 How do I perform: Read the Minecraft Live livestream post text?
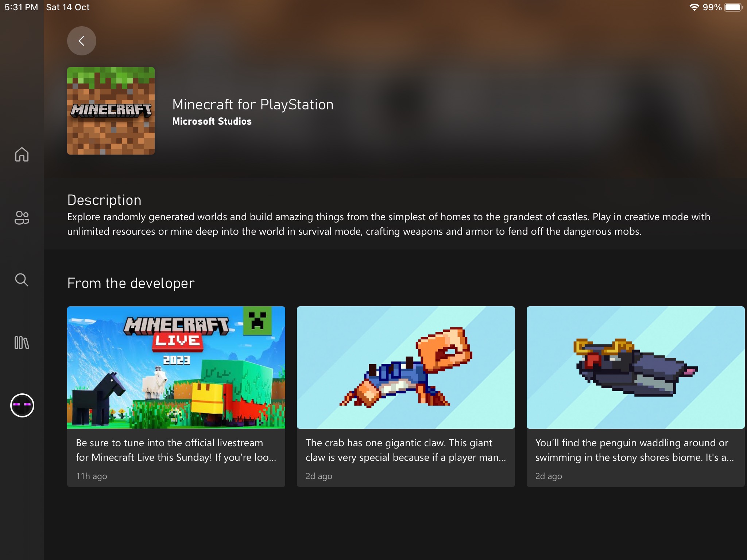[176, 450]
